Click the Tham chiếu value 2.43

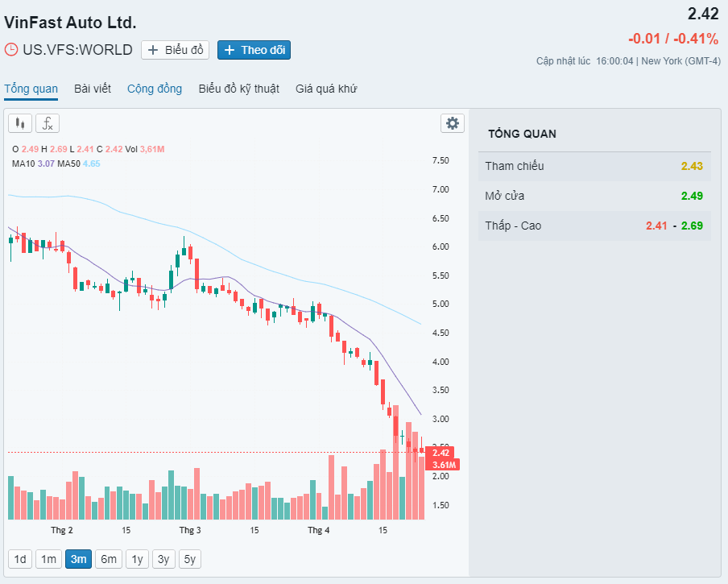pyautogui.click(x=692, y=166)
